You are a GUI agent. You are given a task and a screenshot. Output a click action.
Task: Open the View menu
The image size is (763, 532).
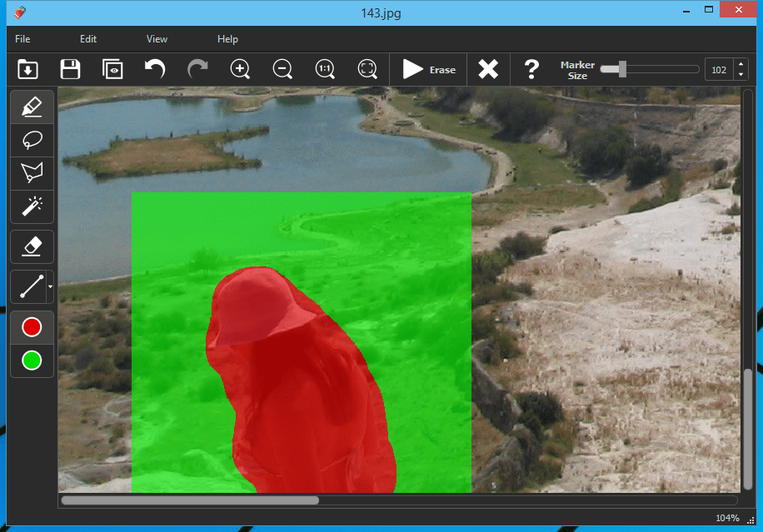157,38
